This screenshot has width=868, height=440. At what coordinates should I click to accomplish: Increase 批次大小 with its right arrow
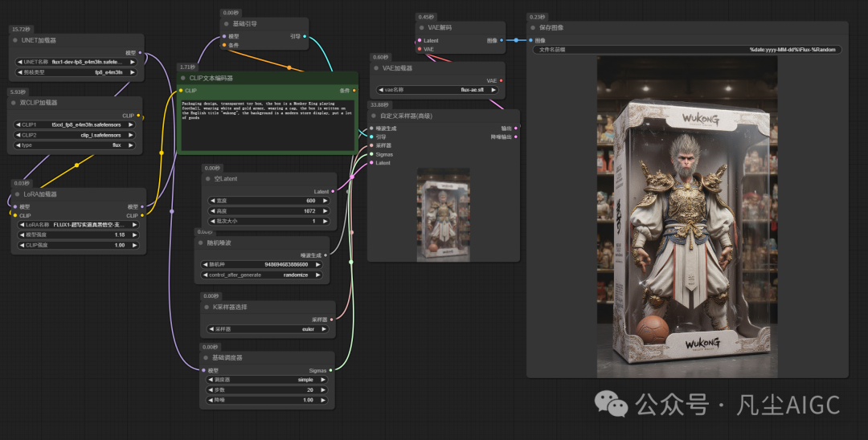[325, 221]
